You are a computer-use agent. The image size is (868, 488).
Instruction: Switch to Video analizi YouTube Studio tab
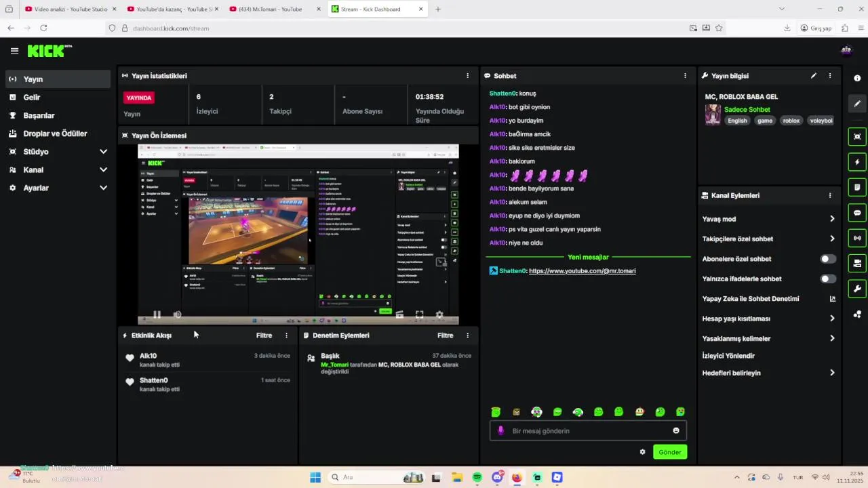[x=71, y=9]
